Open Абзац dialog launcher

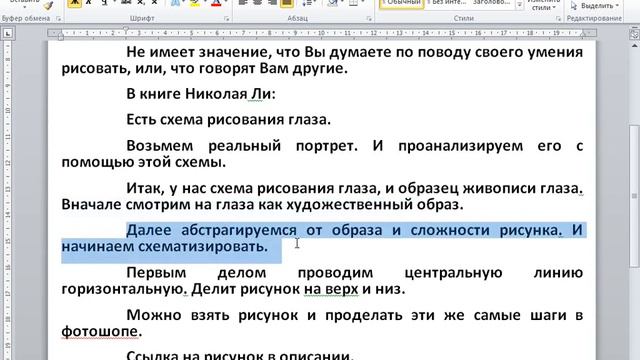(369, 19)
